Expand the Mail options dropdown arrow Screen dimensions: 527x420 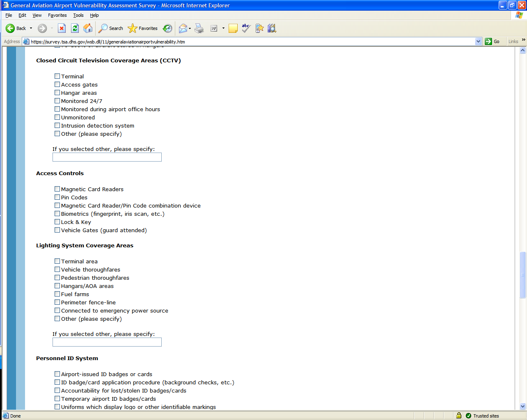point(190,28)
